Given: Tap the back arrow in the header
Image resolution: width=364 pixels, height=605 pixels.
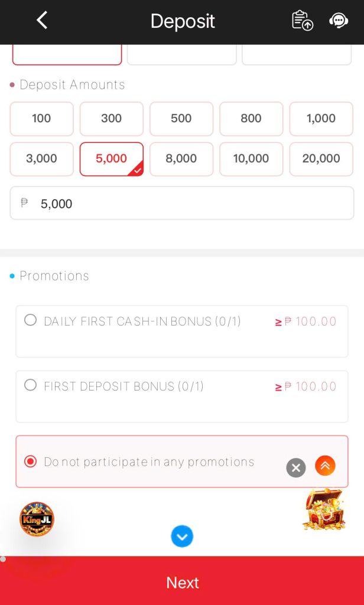Looking at the screenshot, I should coord(41,19).
